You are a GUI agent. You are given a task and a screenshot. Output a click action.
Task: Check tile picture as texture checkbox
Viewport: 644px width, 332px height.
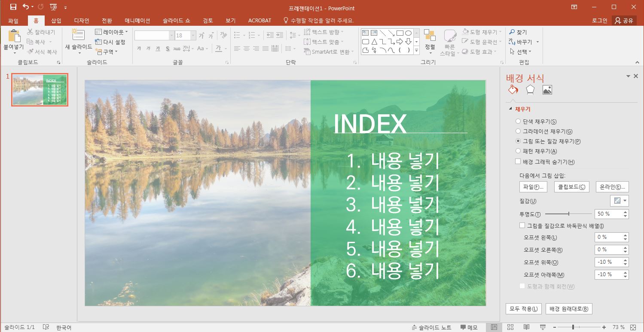click(x=522, y=225)
